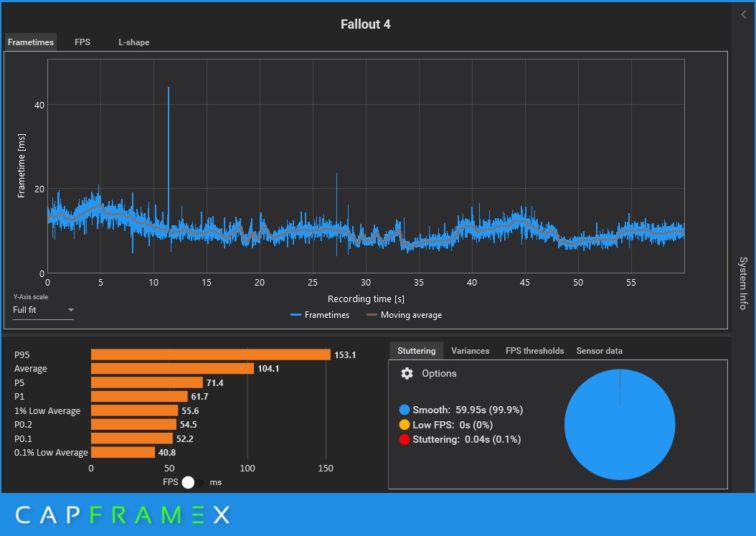This screenshot has width=756, height=536.
Task: Click the CapFrameX logo
Action: click(123, 514)
